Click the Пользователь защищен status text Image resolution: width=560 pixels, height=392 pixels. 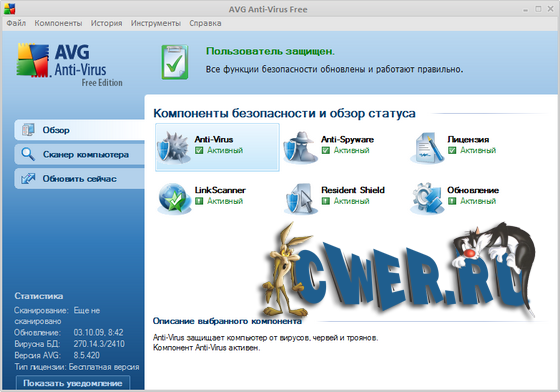click(x=270, y=51)
